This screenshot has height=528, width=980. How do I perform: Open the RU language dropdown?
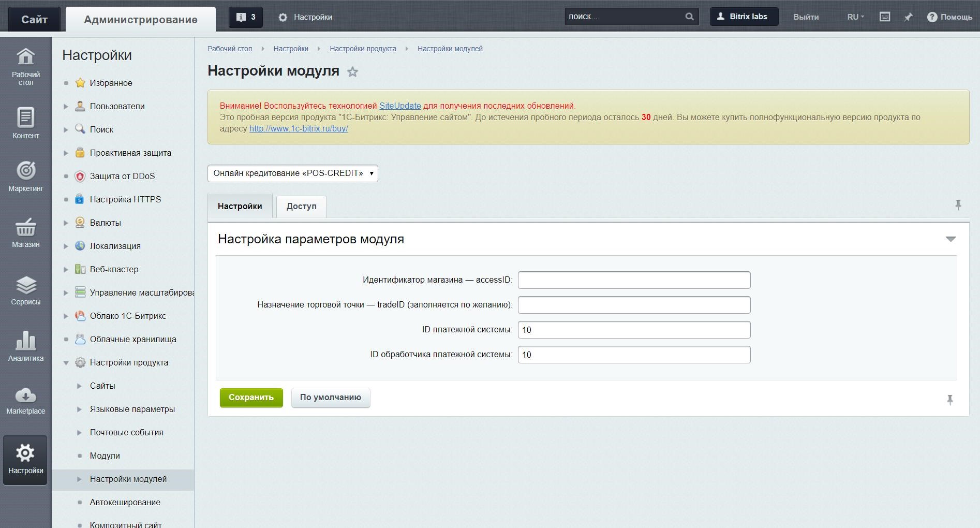[855, 17]
